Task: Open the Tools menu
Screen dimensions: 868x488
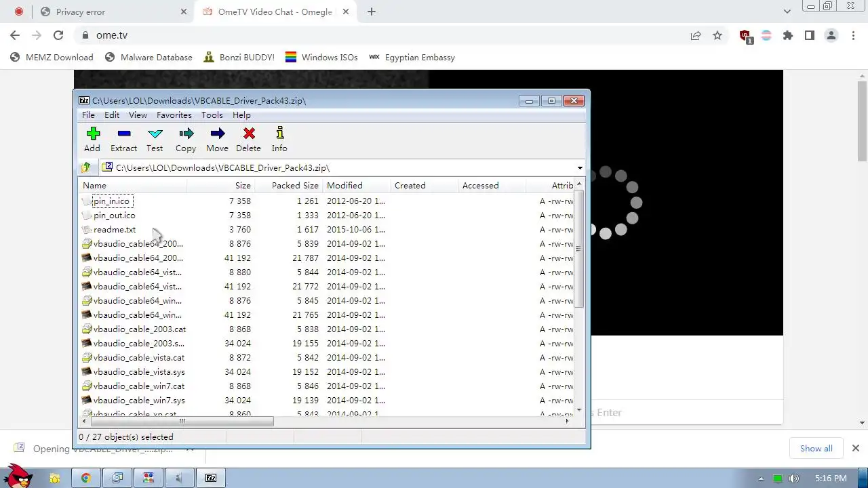Action: pos(212,115)
